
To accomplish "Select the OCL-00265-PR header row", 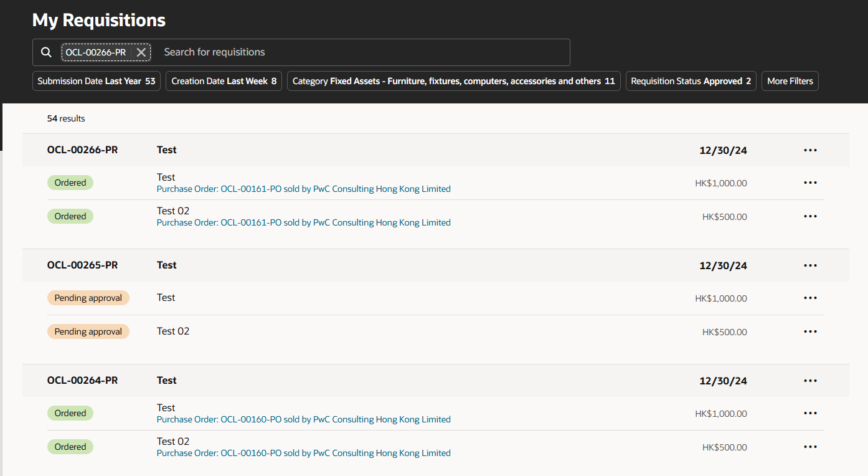I will point(82,265).
